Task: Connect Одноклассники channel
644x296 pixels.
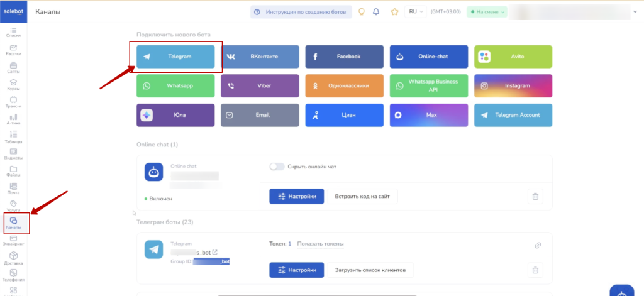Action: point(344,86)
